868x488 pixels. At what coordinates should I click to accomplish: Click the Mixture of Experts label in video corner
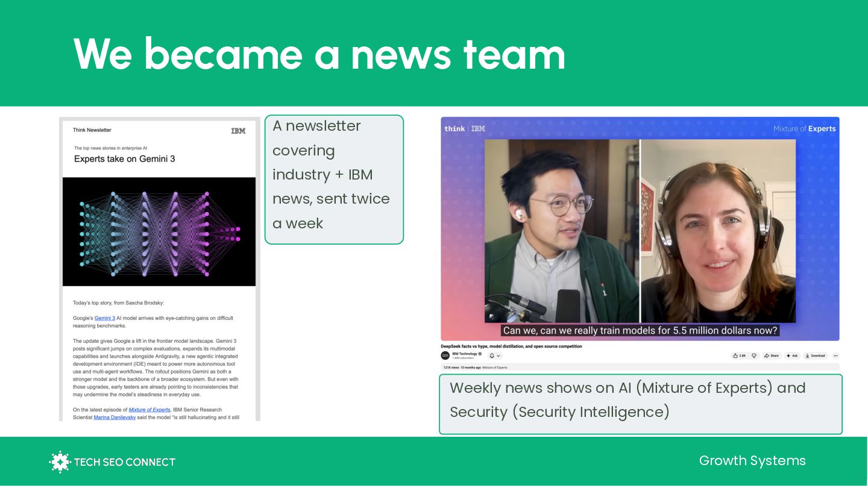tap(805, 129)
